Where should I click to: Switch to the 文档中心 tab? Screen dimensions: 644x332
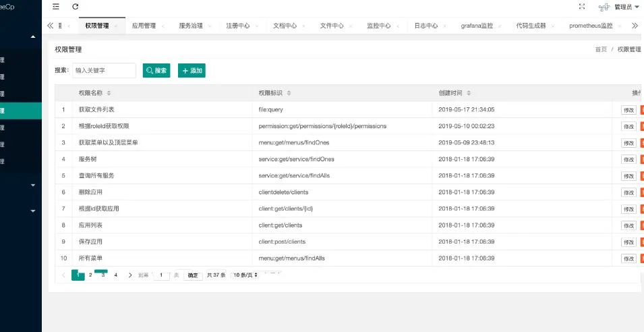(285, 26)
